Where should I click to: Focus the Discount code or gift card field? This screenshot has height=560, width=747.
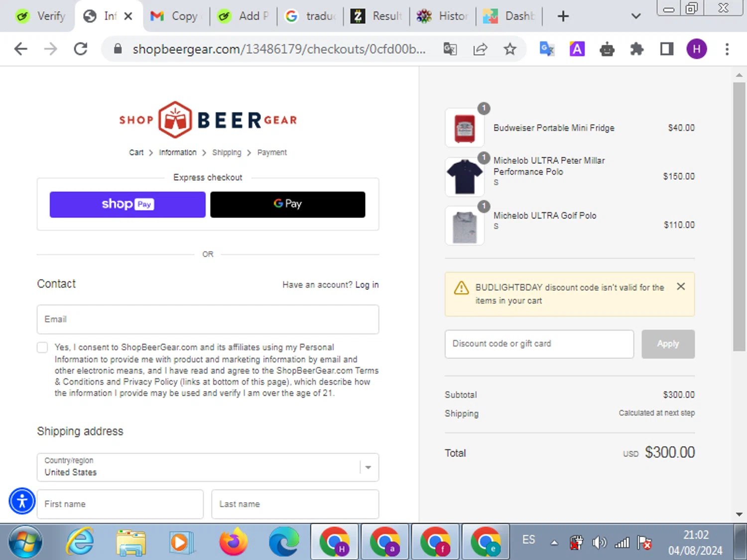click(539, 344)
